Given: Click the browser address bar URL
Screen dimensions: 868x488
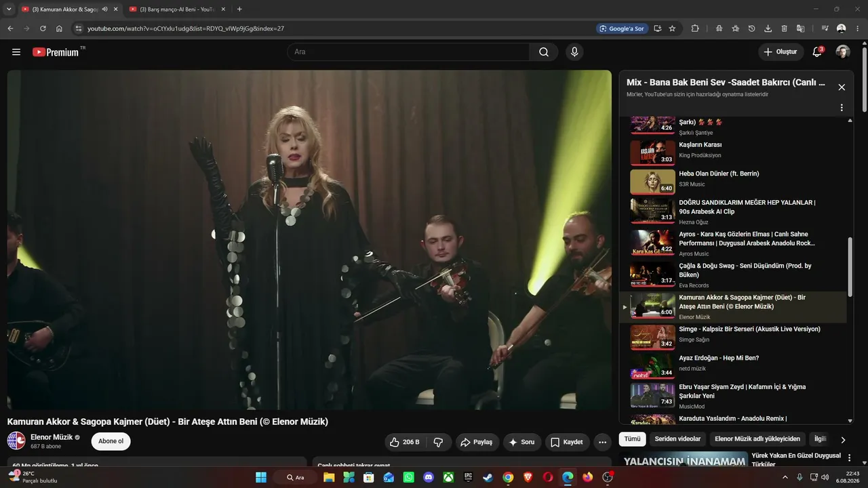Looking at the screenshot, I should pos(186,28).
